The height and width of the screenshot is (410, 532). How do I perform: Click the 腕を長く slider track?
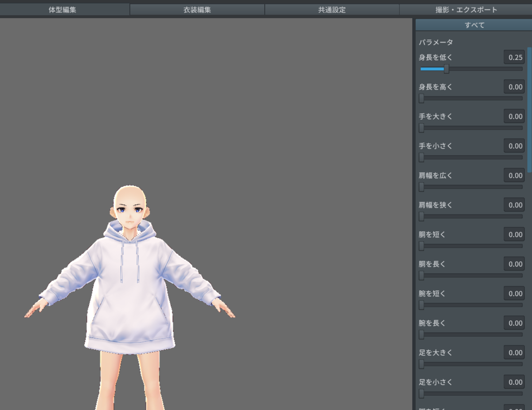coord(471,335)
